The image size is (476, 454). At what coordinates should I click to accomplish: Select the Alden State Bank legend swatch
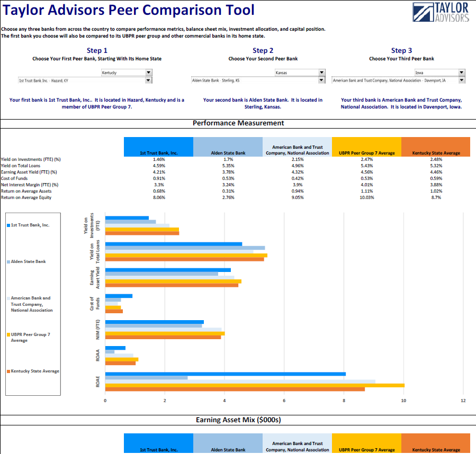7,261
